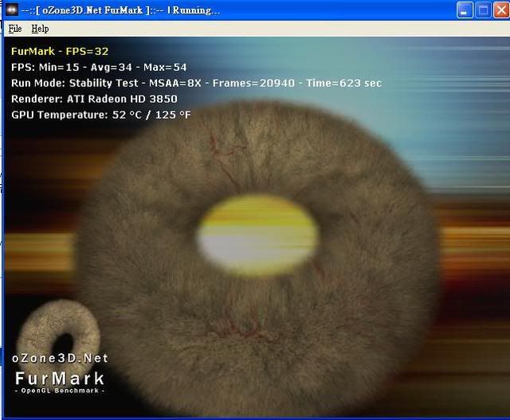510x420 pixels.
Task: Click the FurMark app icon in title bar
Action: tap(12, 10)
